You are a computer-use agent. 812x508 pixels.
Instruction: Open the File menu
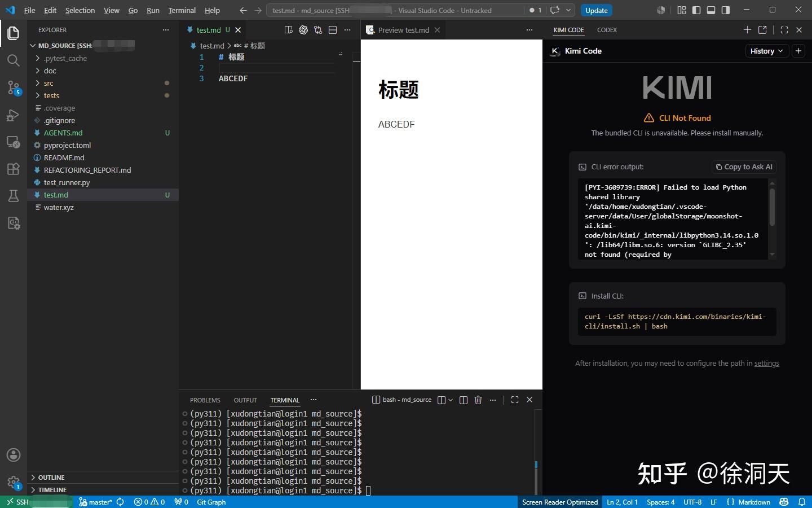(x=29, y=10)
